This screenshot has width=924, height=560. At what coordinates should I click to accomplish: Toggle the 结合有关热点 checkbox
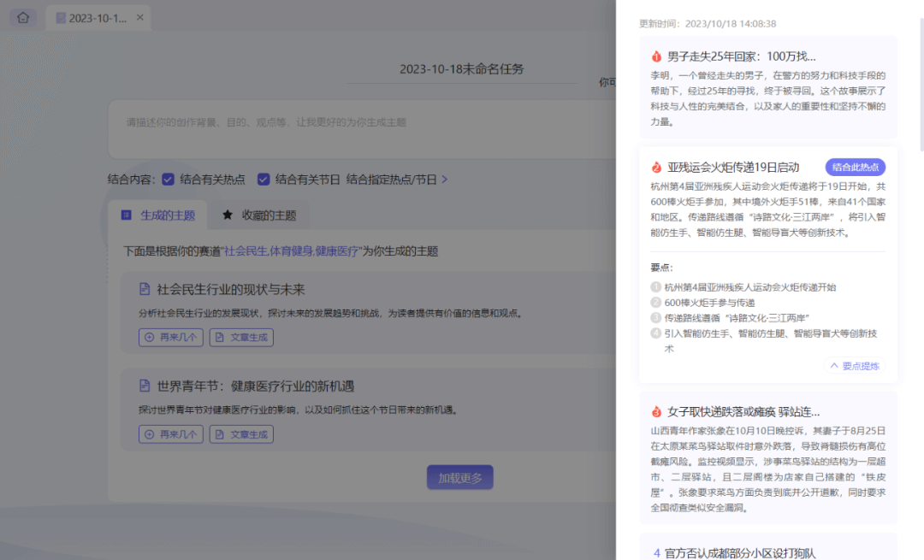point(169,179)
